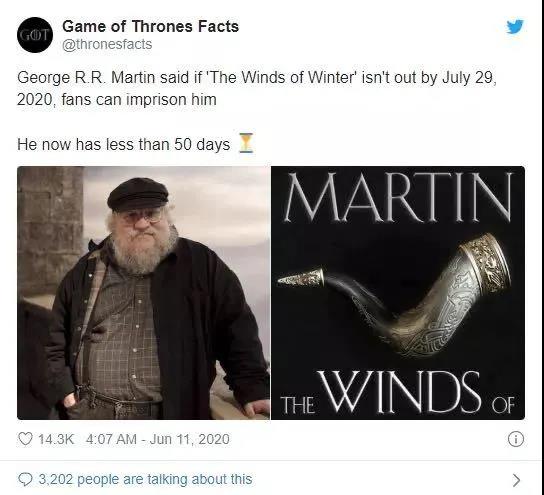Open photo of bearded man in cap
This screenshot has height=495, width=544.
[x=144, y=293]
